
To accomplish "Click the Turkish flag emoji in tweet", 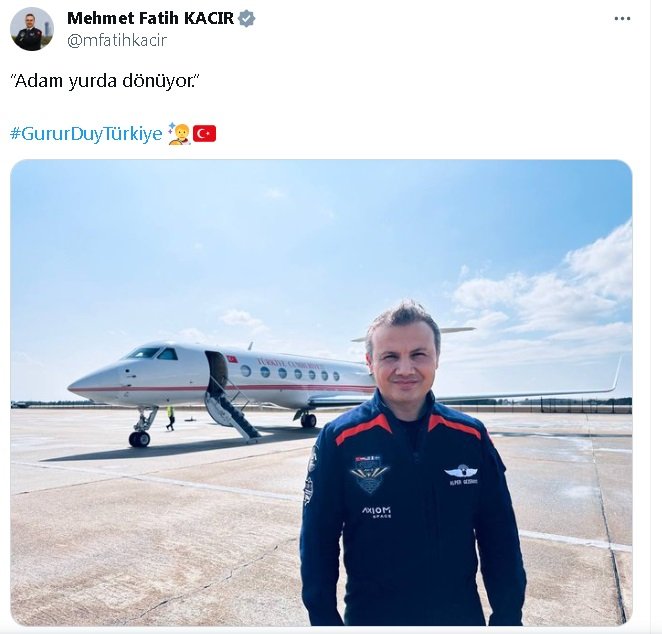I will (205, 133).
